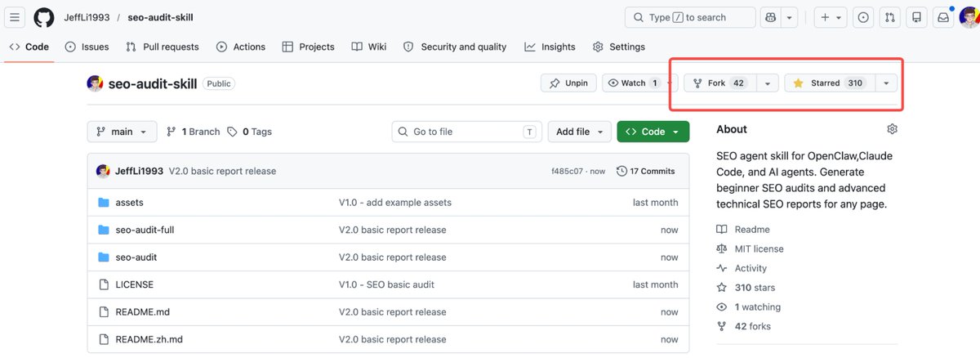Click the LICENSE file icon

coord(104,284)
